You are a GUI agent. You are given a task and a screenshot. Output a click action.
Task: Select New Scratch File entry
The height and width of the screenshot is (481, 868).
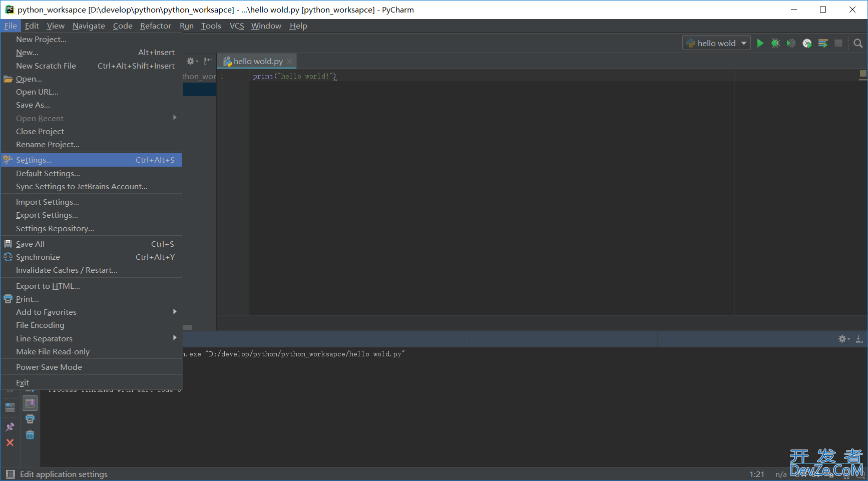91,66
